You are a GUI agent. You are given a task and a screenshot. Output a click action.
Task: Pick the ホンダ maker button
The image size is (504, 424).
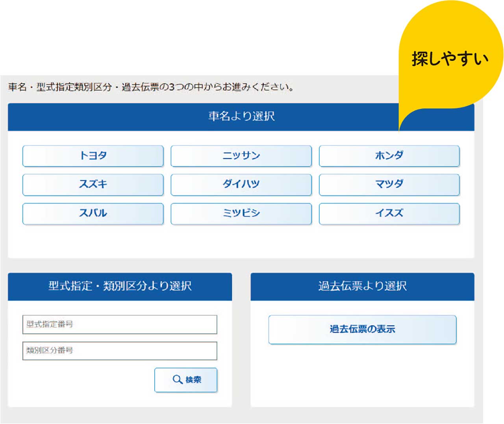[x=389, y=156]
